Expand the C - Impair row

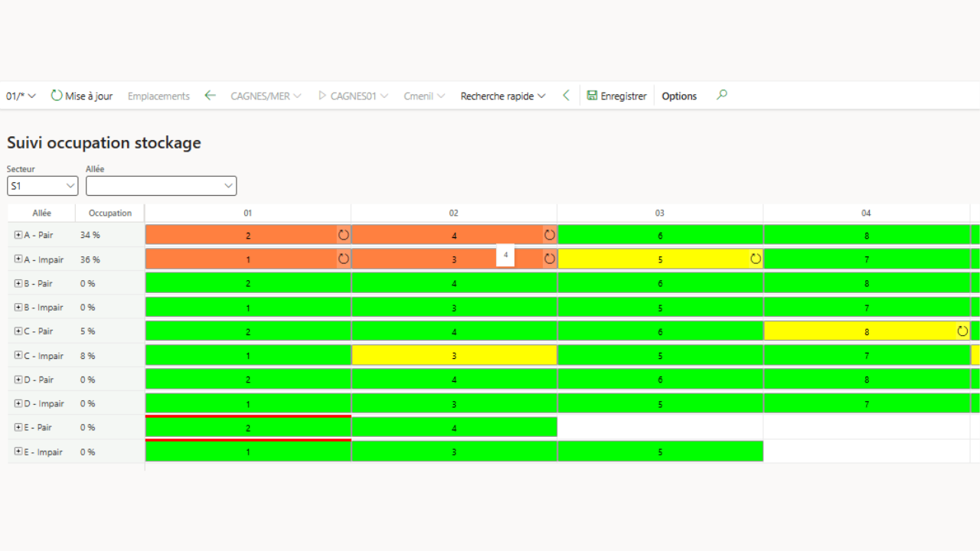18,355
